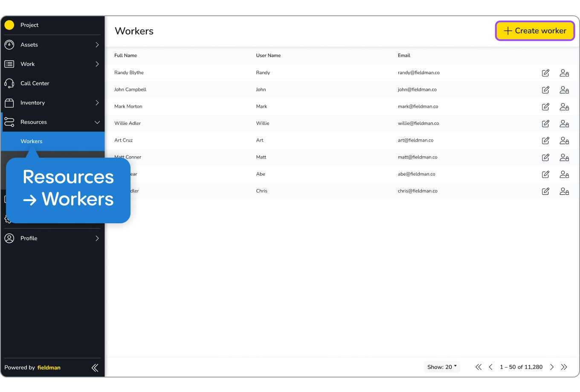This screenshot has height=392, width=580.
Task: Open the Assets menu item label
Action: 29,45
